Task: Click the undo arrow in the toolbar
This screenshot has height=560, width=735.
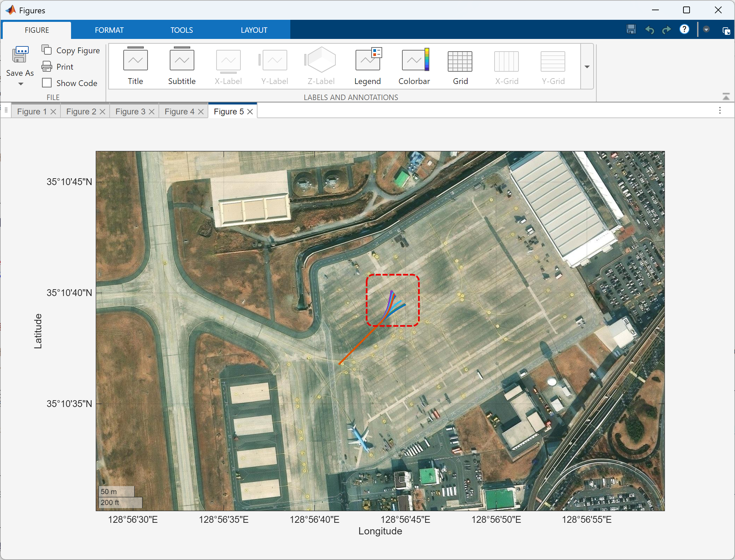Action: pos(649,30)
